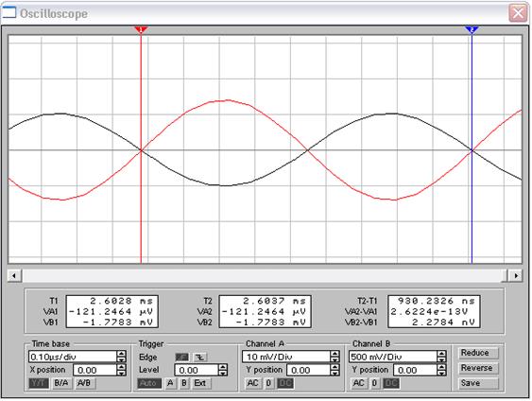Increase Channel A volts per division
The width and height of the screenshot is (532, 401).
click(x=335, y=354)
